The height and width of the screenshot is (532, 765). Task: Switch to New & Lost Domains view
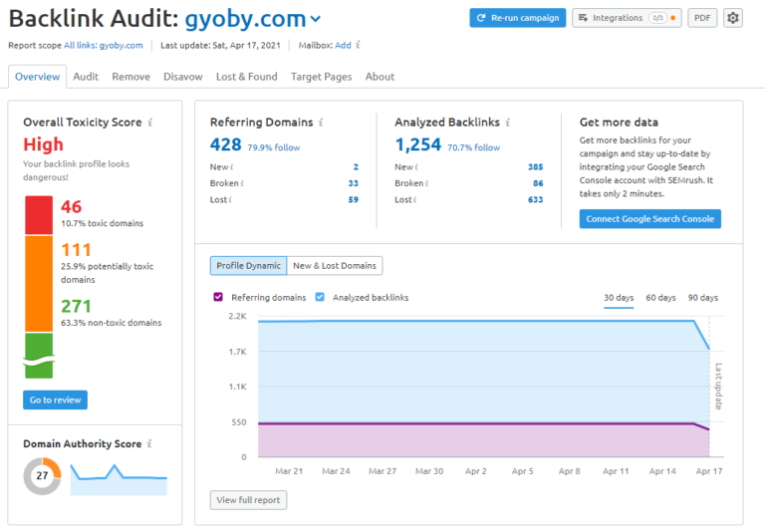[x=335, y=266]
